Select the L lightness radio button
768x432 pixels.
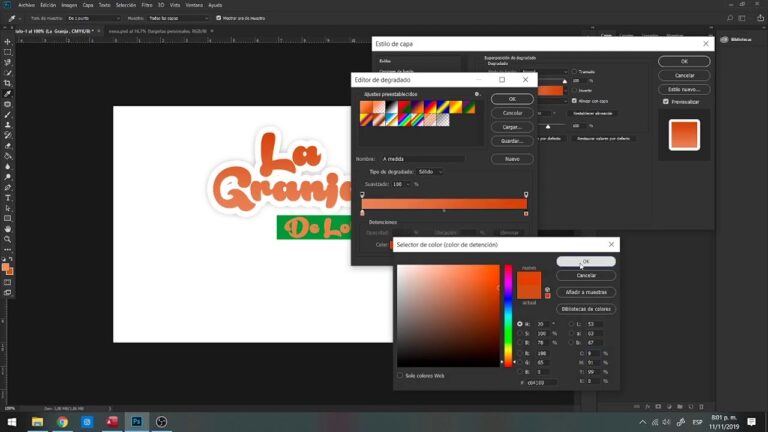tap(571, 324)
